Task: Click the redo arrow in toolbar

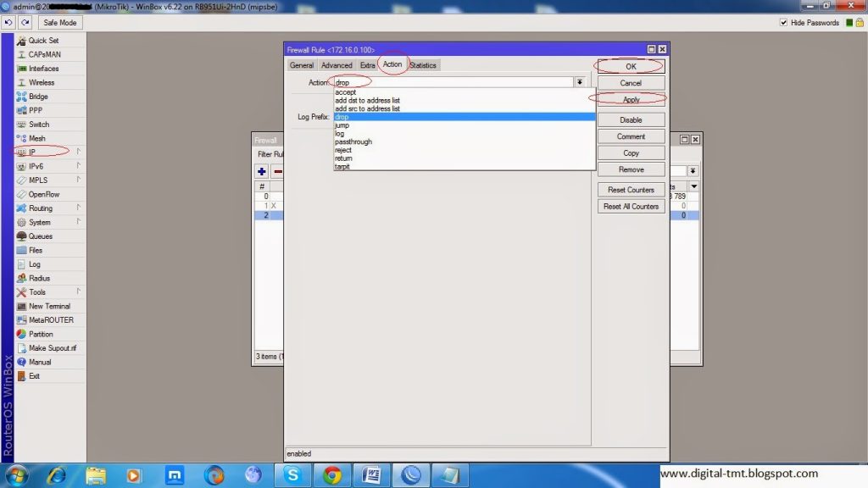Action: (25, 23)
